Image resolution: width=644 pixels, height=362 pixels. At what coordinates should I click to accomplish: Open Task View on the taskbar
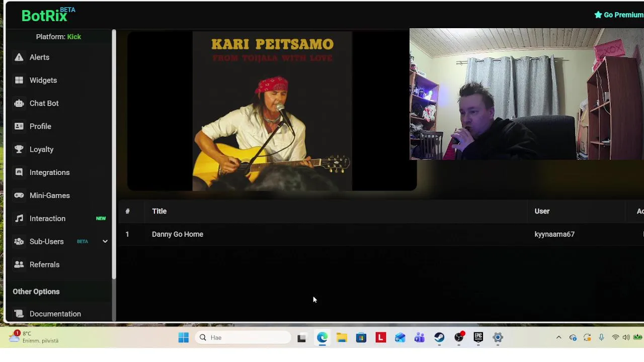[x=302, y=338]
